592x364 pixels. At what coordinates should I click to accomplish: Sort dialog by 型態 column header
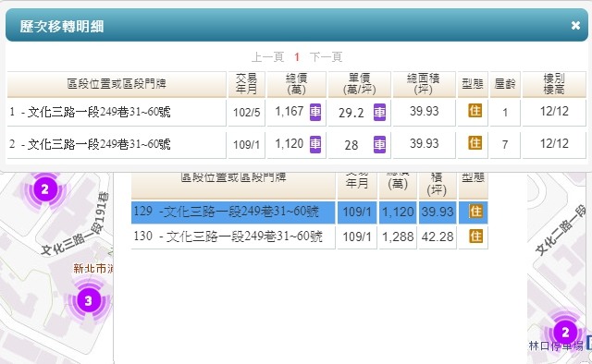point(473,84)
